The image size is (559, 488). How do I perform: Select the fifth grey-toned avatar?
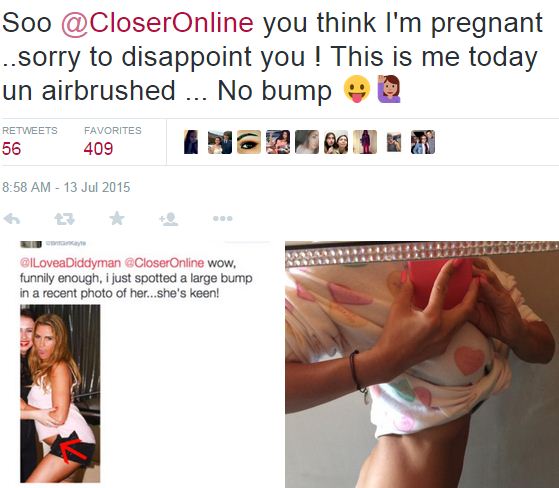point(307,142)
